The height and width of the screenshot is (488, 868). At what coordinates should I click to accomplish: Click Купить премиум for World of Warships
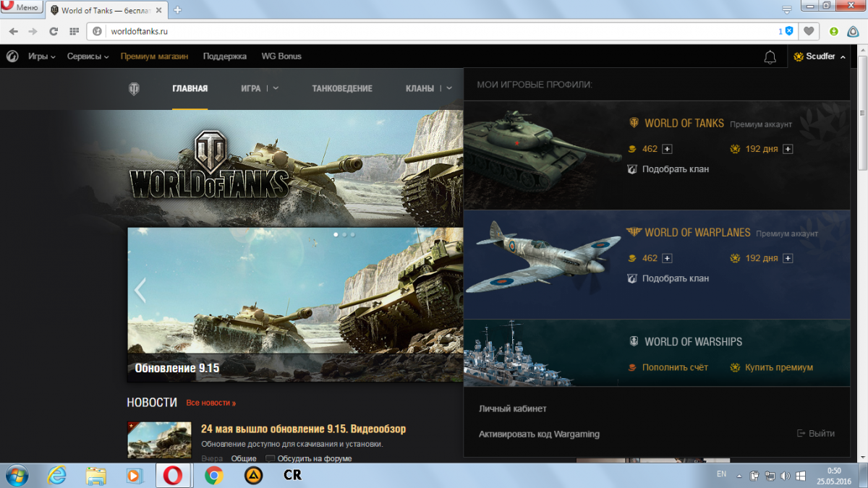tap(771, 367)
